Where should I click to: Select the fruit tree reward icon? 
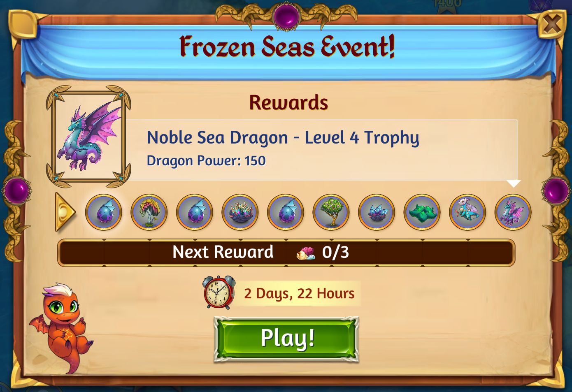pyautogui.click(x=331, y=213)
